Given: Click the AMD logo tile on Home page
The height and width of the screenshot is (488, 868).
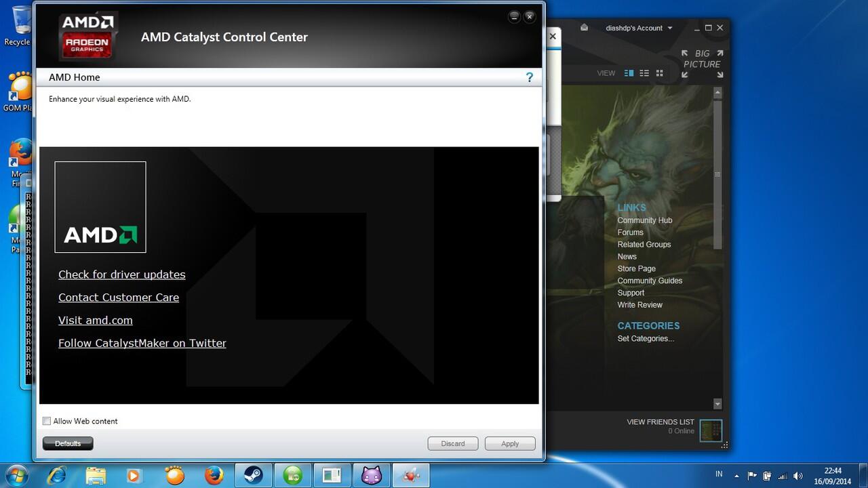Looking at the screenshot, I should (100, 207).
